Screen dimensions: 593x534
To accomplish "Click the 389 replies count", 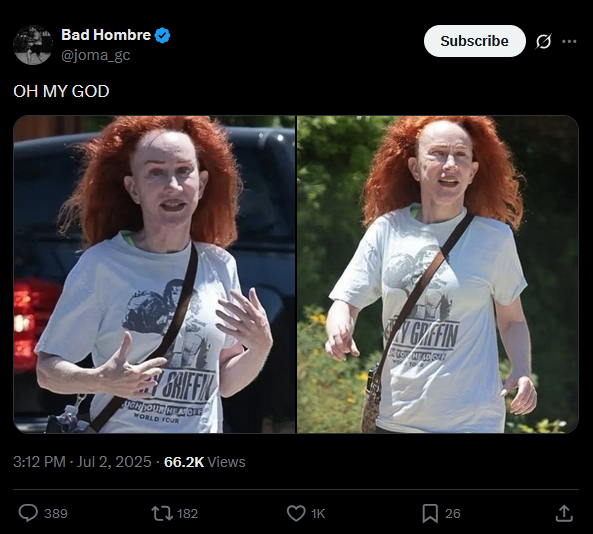I will tap(56, 514).
